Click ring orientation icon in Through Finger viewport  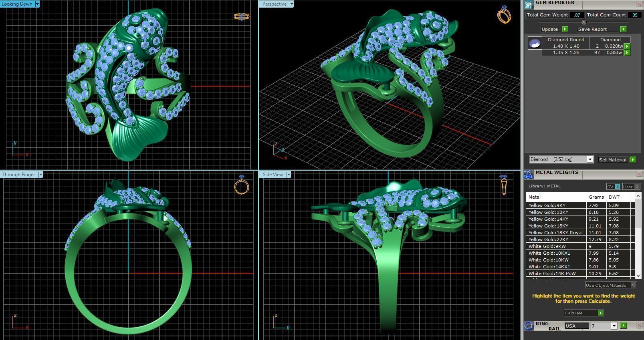pos(242,185)
